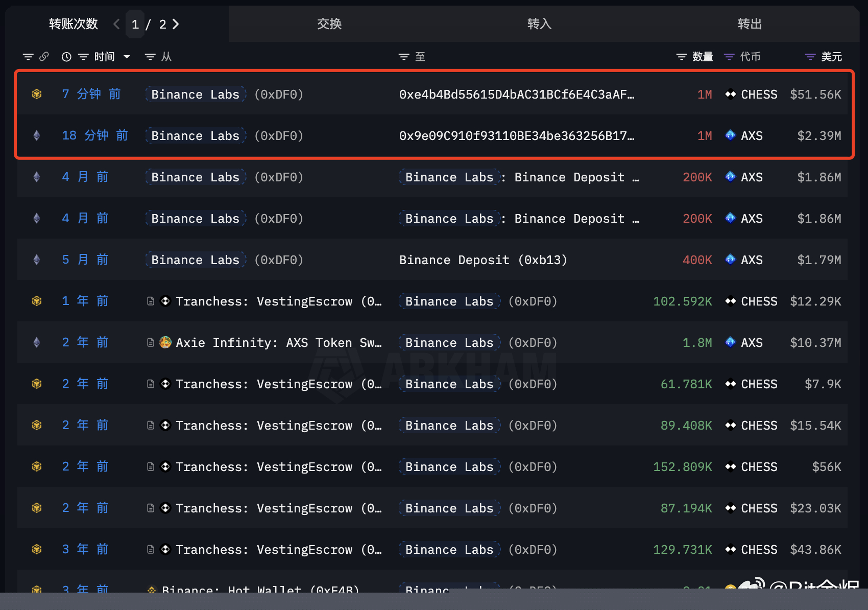Click Axie Infinity: AXS Token Sw… sender
Screen dimensions: 868x610
(x=279, y=343)
